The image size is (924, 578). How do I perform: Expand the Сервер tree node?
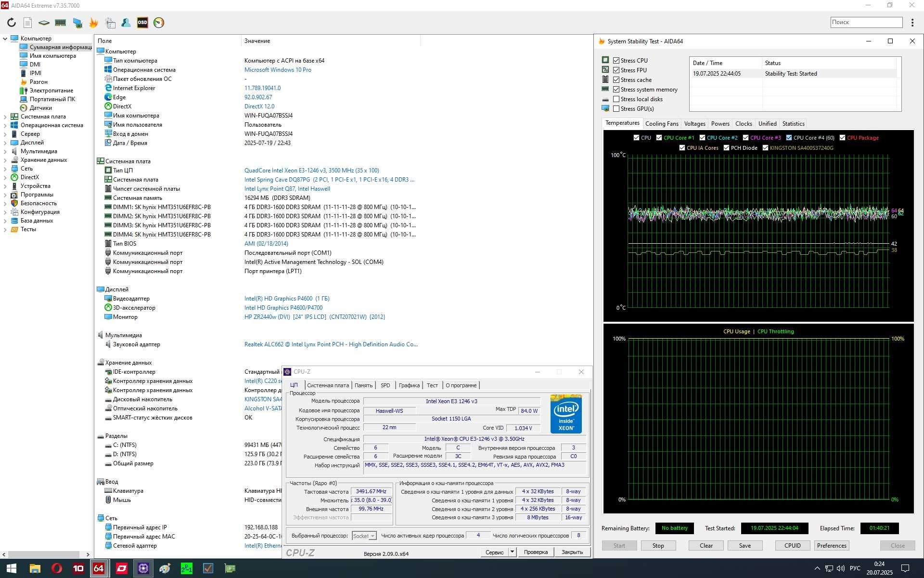(5, 134)
